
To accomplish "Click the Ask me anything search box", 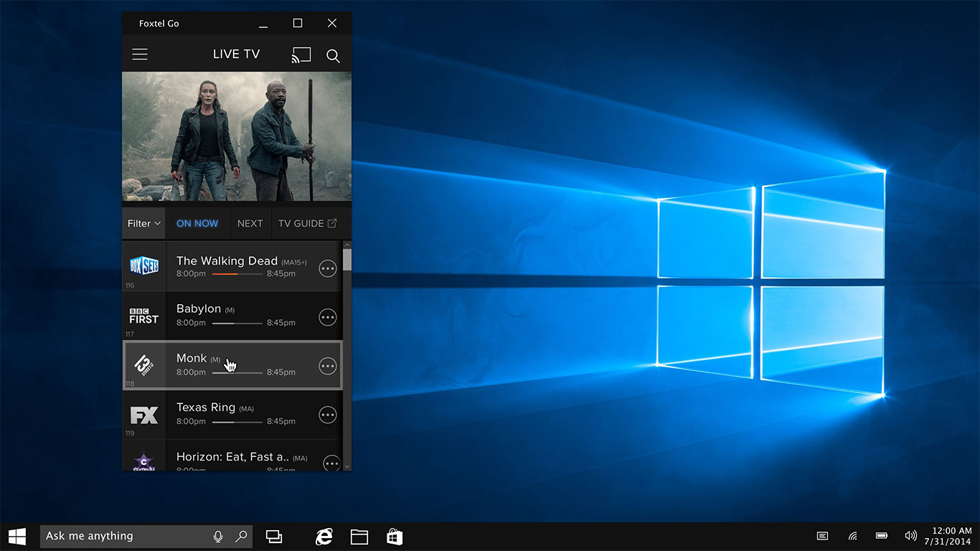I will pos(146,536).
